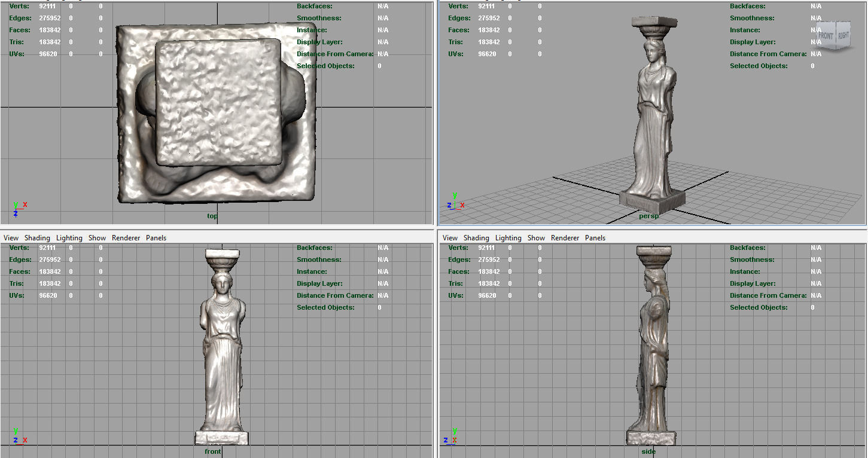Image resolution: width=868 pixels, height=458 pixels.
Task: Click 'Smoothness:' label in the front viewport
Action: tap(319, 259)
